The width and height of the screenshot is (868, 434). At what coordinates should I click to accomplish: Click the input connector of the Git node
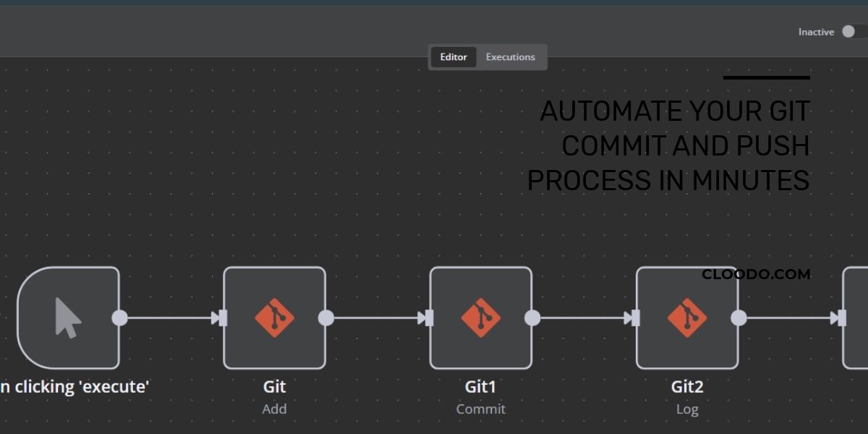pos(223,318)
